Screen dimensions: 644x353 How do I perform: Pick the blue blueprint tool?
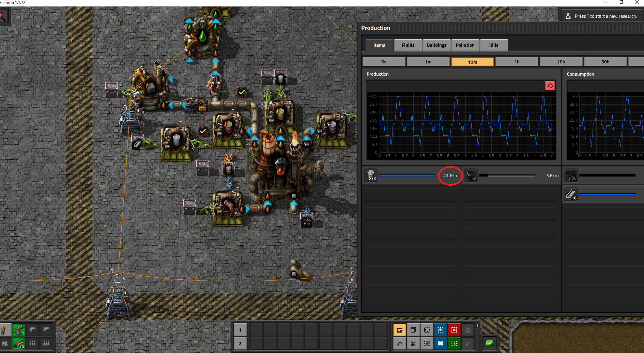(440, 330)
